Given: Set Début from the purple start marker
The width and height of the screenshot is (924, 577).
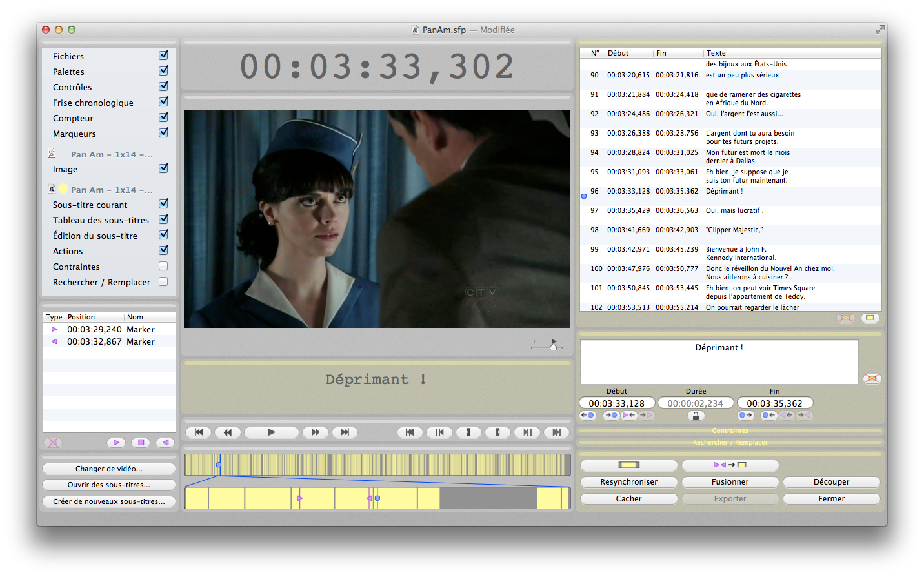Looking at the screenshot, I should click(629, 416).
